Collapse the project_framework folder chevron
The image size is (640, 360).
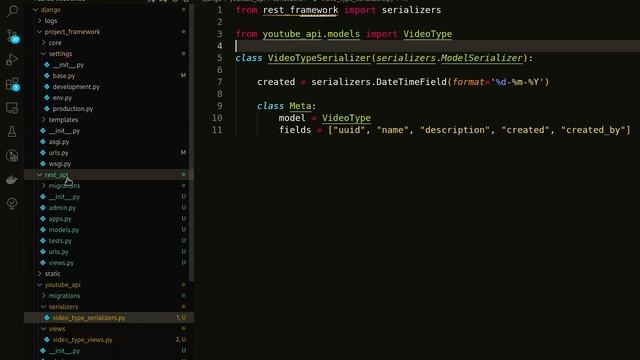click(40, 31)
